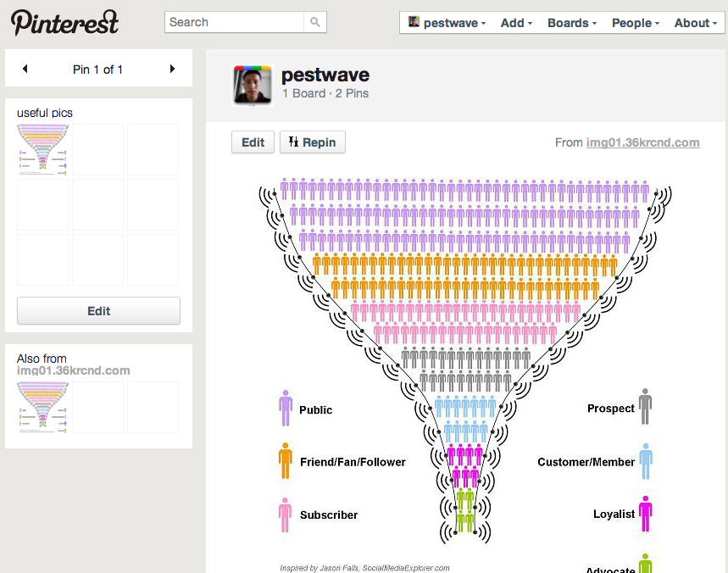Screen dimensions: 728x573
Task: Open the Boards dropdown menu
Action: point(572,23)
